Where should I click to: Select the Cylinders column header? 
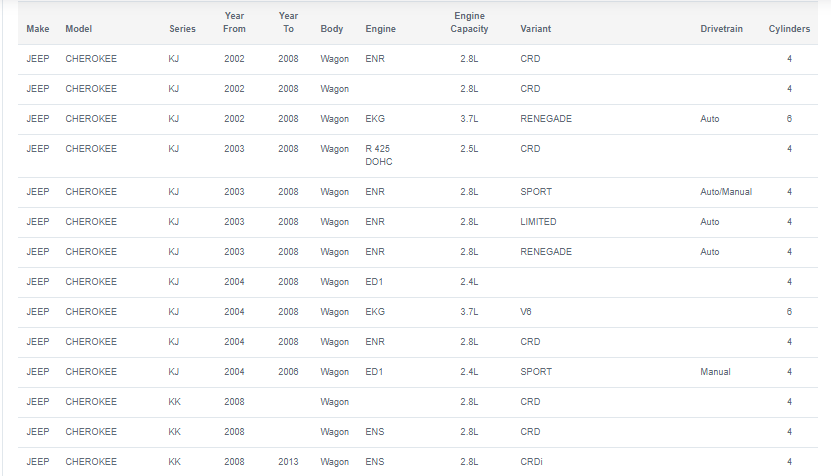789,29
